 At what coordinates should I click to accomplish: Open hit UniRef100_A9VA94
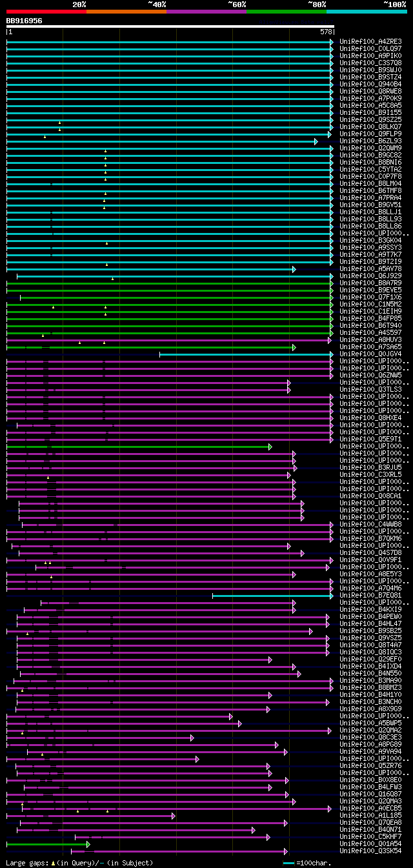370,751
